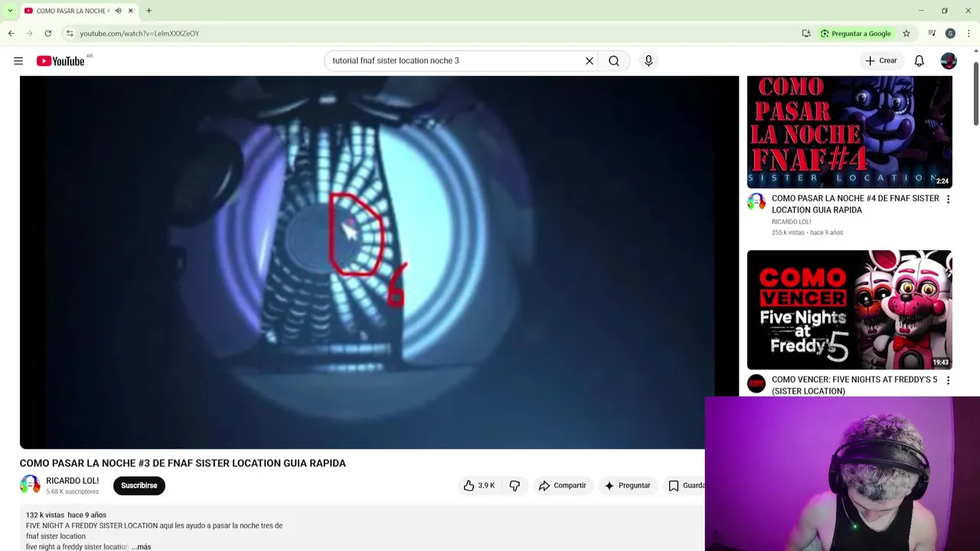Open YouTube notifications bell

[x=920, y=60]
